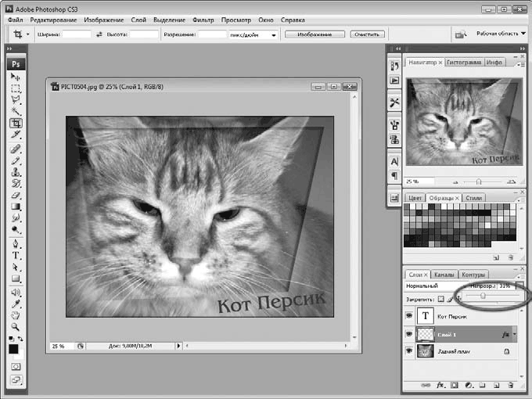The height and width of the screenshot is (399, 532).
Task: Pick the Zoom magnifier tool
Action: click(16, 326)
